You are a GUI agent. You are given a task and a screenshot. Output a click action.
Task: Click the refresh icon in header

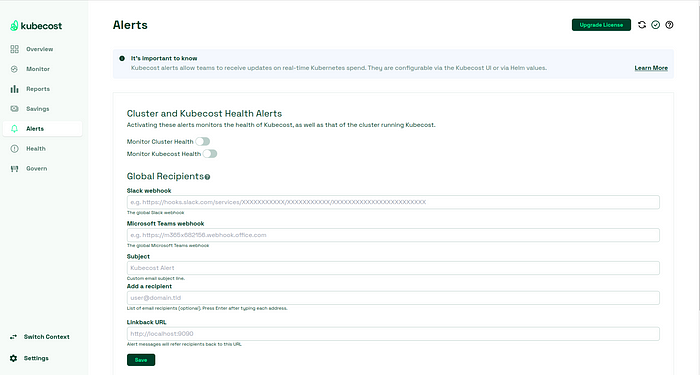coord(642,25)
